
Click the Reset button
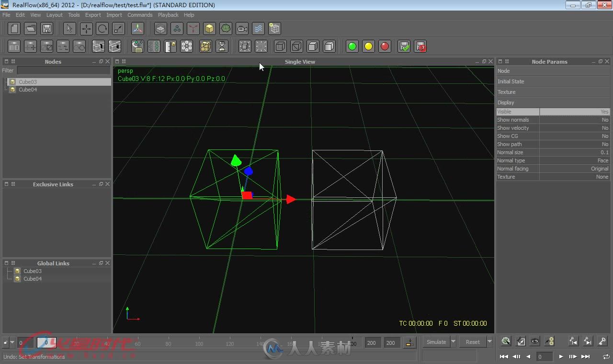point(473,342)
